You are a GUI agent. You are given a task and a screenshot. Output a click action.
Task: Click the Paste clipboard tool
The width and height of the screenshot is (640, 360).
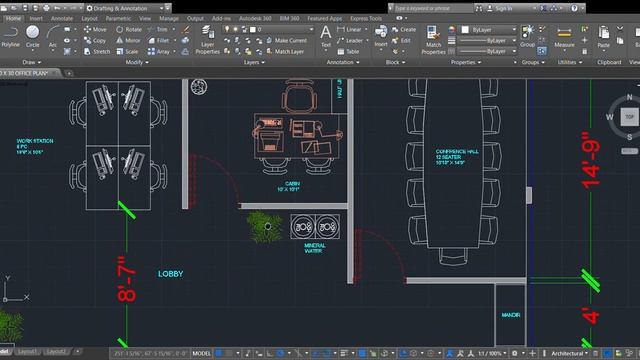click(603, 38)
